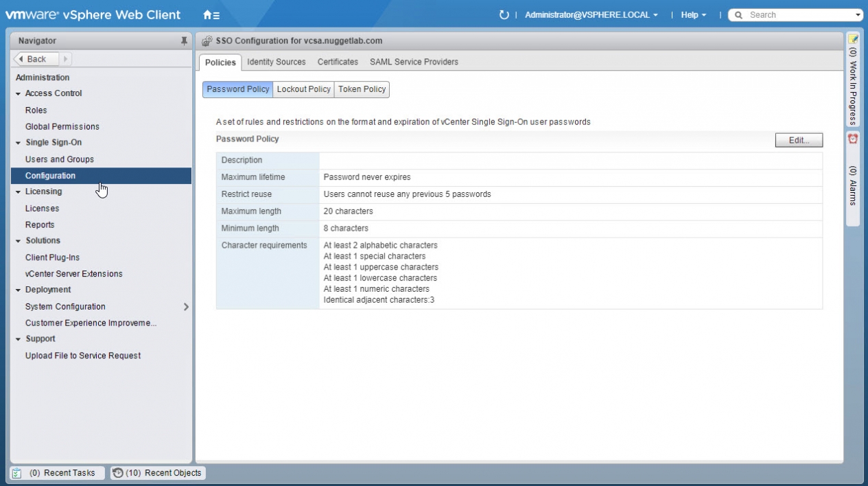Viewport: 868px width, 486px height.
Task: Collapse the Access Control section
Action: point(19,93)
